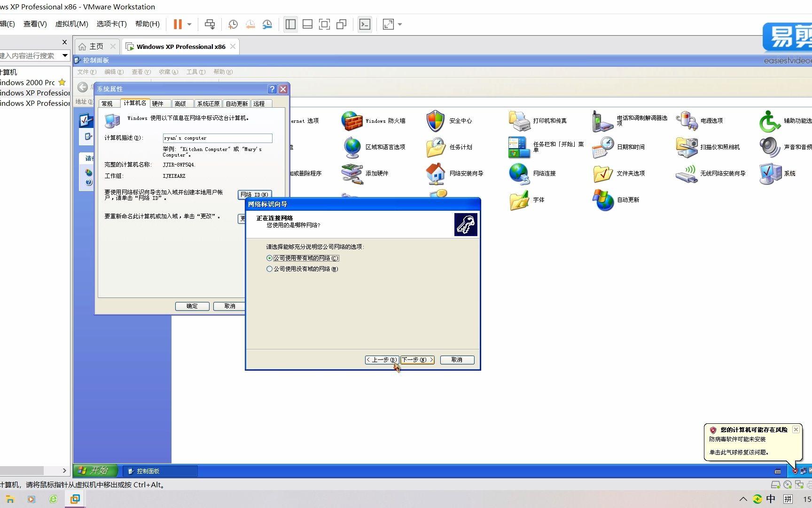Image resolution: width=812 pixels, height=508 pixels.
Task: Click the 网络 ID button
Action: click(255, 194)
